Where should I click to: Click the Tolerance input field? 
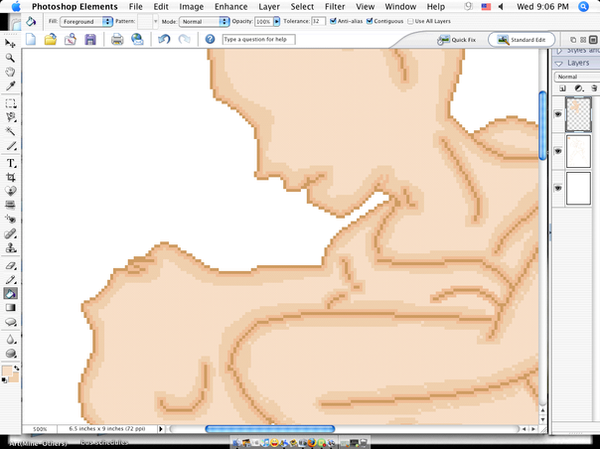point(318,21)
